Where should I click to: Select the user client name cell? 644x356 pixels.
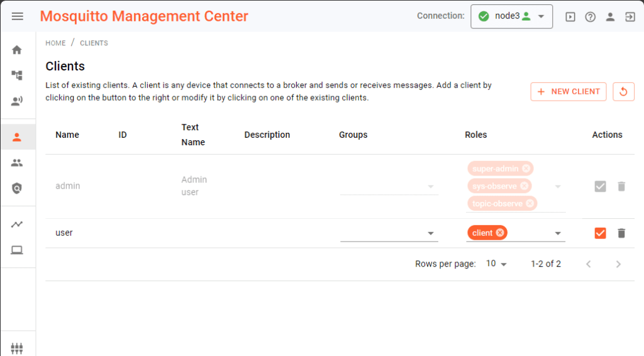coord(64,233)
